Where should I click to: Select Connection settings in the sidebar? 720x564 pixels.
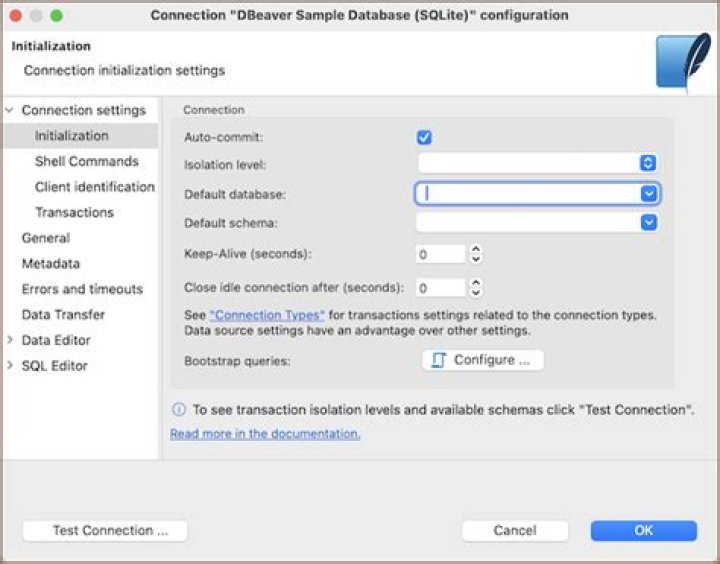click(84, 110)
